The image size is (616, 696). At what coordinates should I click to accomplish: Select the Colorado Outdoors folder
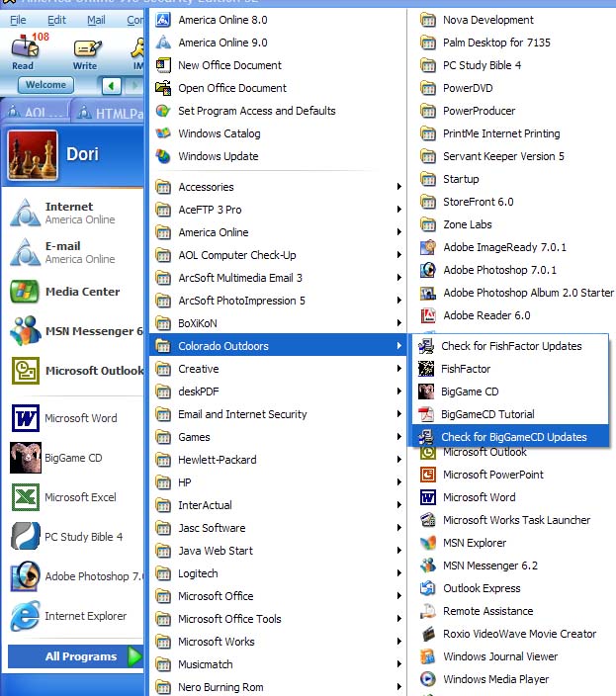tap(278, 346)
